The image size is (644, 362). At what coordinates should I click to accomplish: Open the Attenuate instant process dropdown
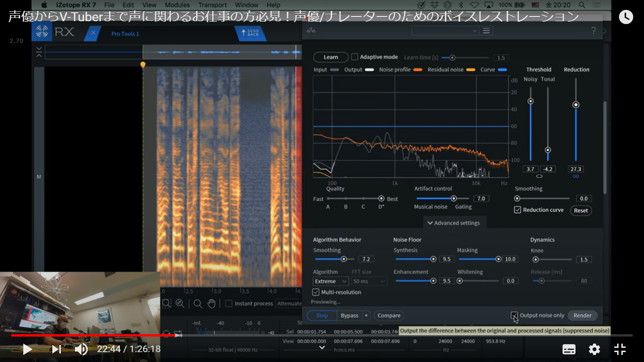tap(289, 304)
